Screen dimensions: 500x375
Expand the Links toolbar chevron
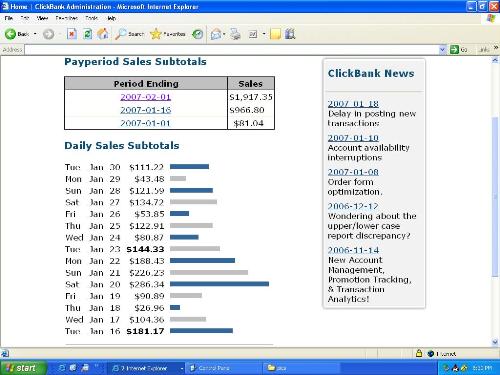[496, 48]
